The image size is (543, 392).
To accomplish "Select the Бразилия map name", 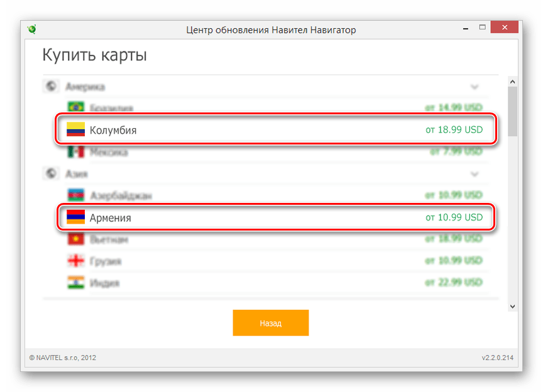I will (x=111, y=108).
